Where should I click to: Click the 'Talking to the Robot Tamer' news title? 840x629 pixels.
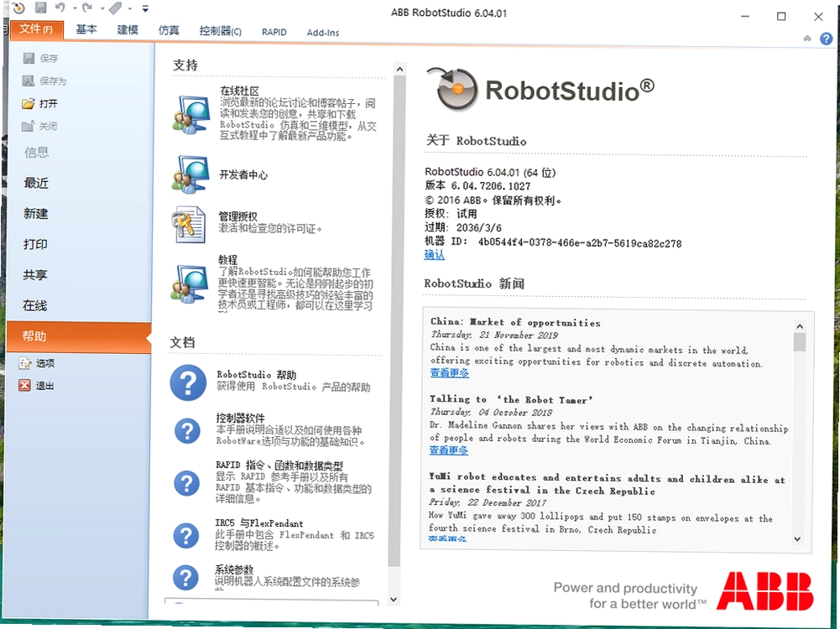(511, 399)
